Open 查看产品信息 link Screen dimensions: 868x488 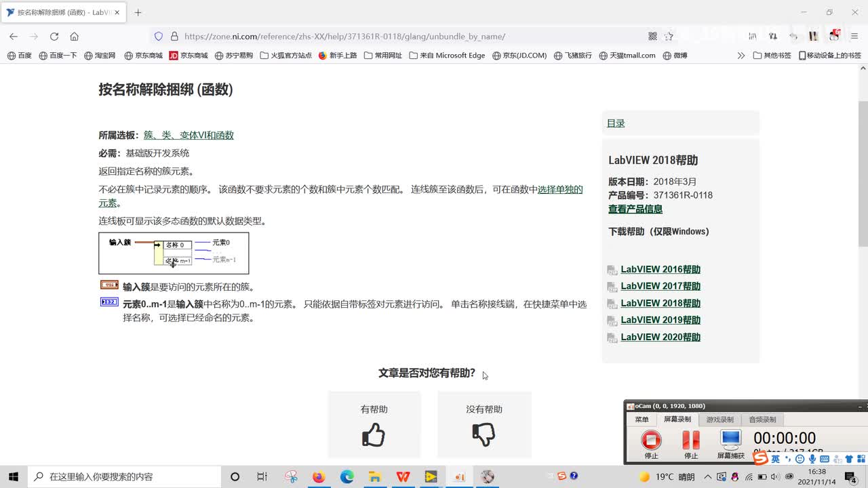point(635,209)
